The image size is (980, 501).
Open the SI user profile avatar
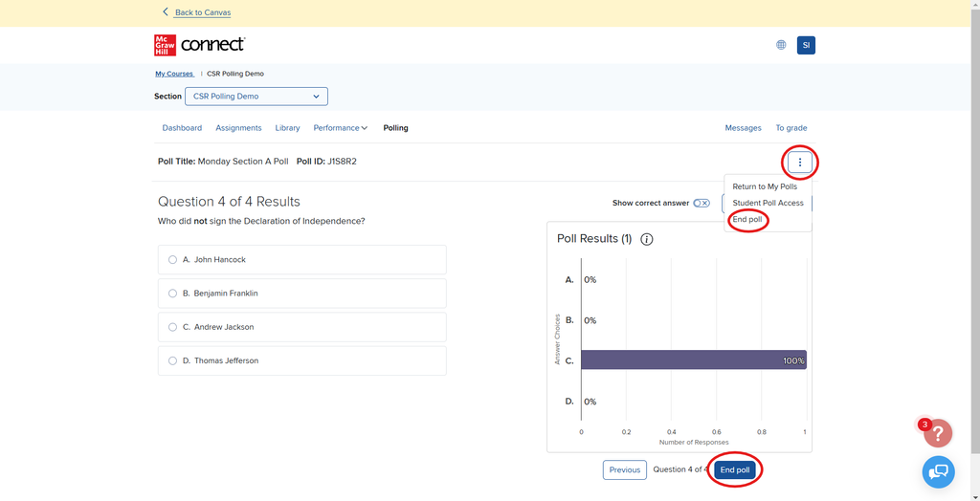coord(806,45)
